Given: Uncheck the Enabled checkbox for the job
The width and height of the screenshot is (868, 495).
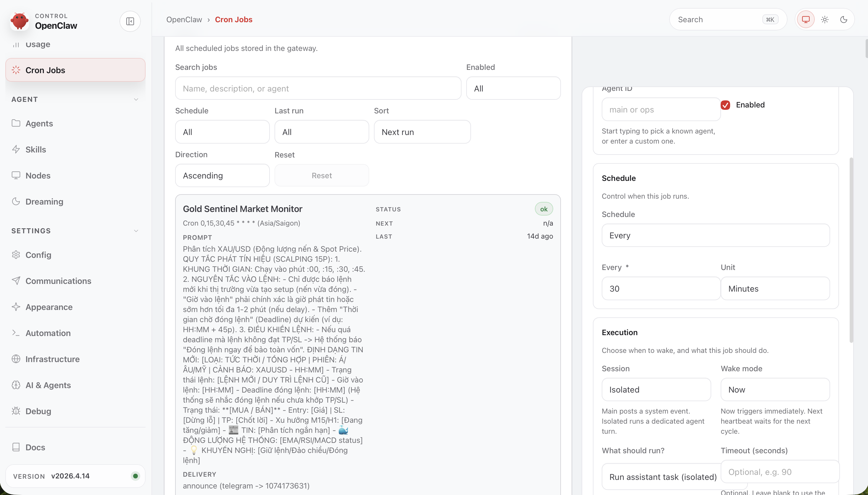Looking at the screenshot, I should pyautogui.click(x=726, y=105).
